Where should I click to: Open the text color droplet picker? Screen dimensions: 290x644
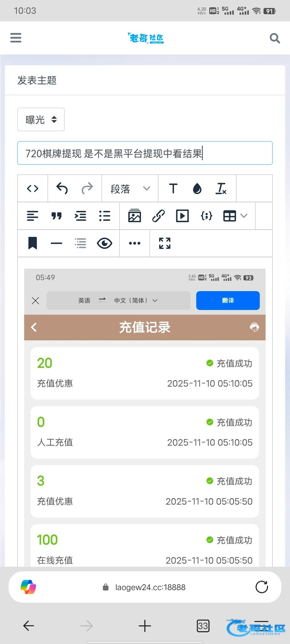pos(197,189)
